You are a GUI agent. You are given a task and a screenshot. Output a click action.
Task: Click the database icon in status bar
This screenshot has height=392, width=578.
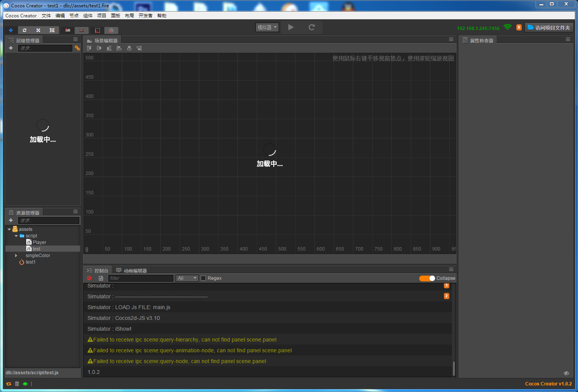17,384
